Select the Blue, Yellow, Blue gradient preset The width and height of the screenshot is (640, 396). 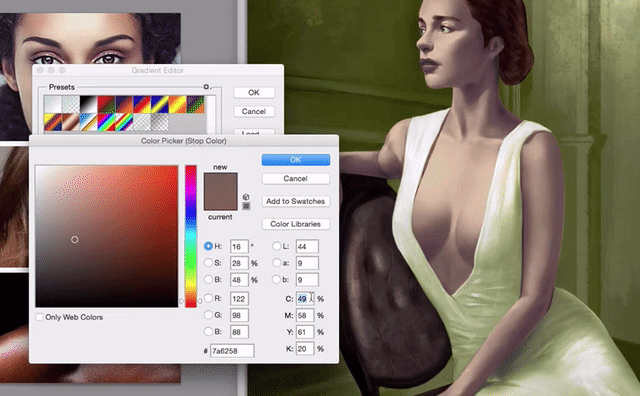click(x=159, y=105)
